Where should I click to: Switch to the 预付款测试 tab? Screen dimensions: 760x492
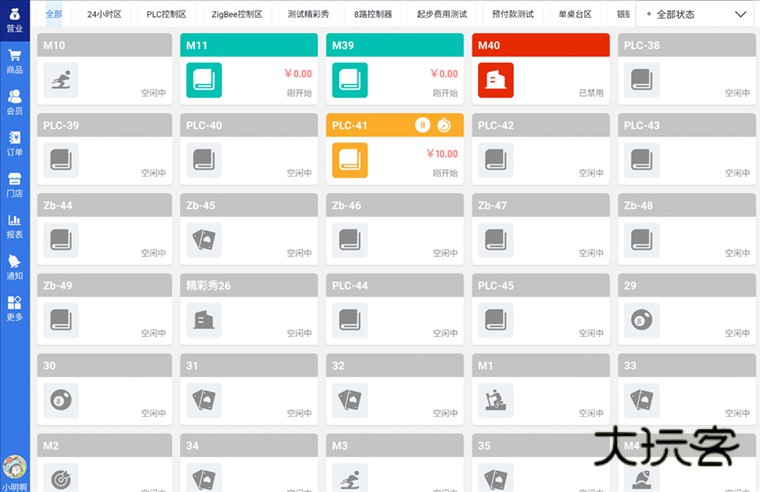coord(513,14)
